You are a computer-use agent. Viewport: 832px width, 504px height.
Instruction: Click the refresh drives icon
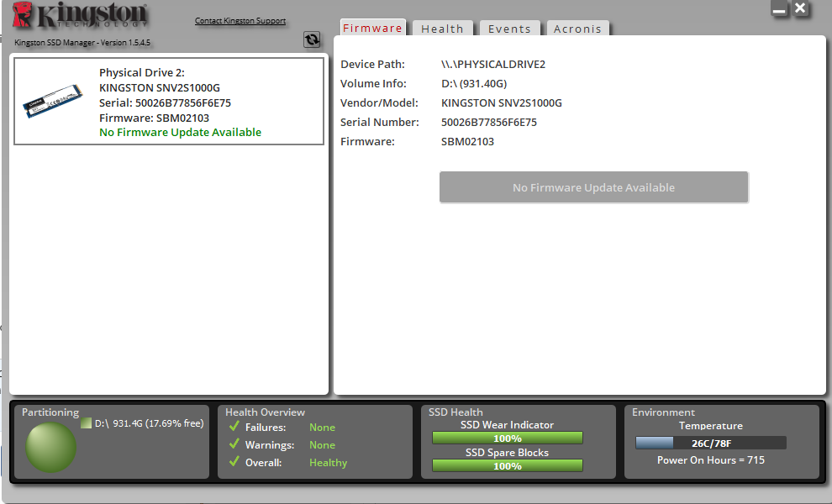tap(312, 39)
